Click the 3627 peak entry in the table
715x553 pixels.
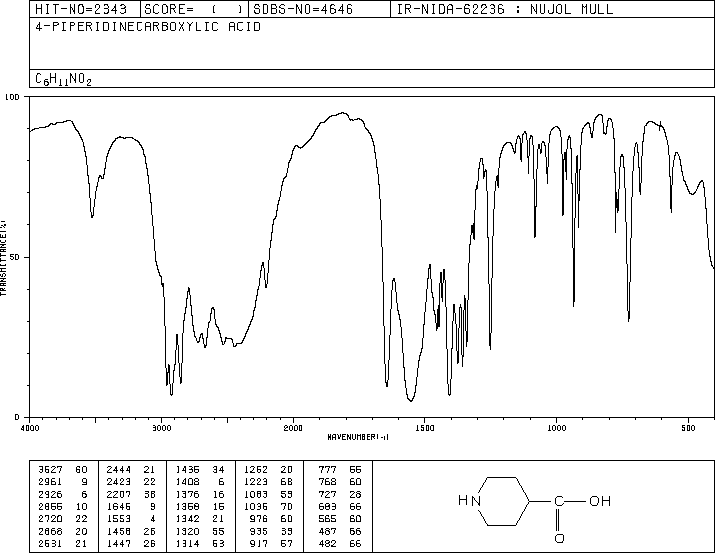63,469
